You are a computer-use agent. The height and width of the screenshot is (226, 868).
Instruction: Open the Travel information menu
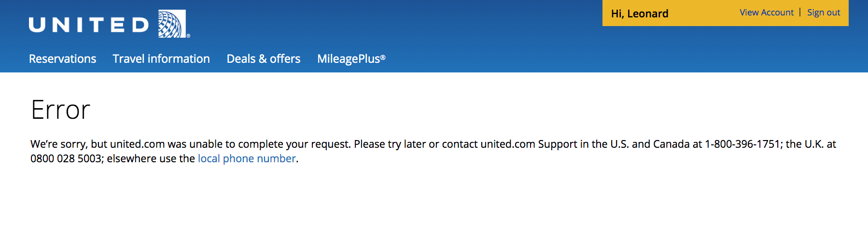(161, 59)
